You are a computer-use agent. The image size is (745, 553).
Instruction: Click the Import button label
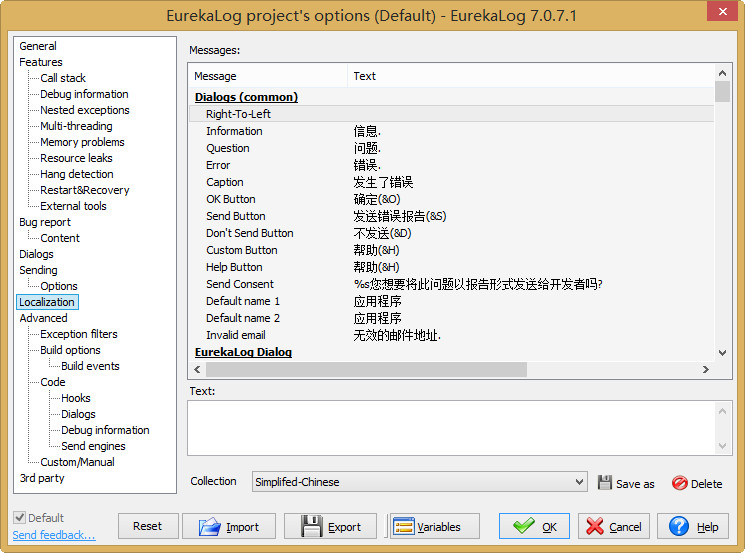pyautogui.click(x=242, y=527)
